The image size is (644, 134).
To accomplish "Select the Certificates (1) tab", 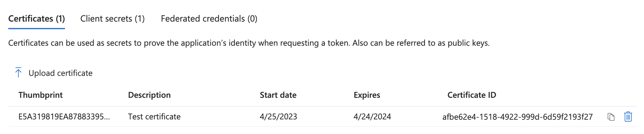I will 36,19.
